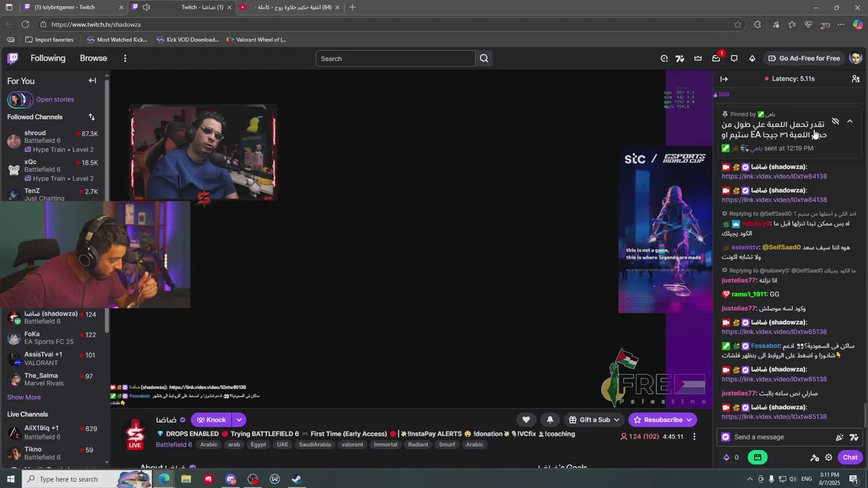Switch to the lolybntgamer Twitch browser tab

click(72, 7)
